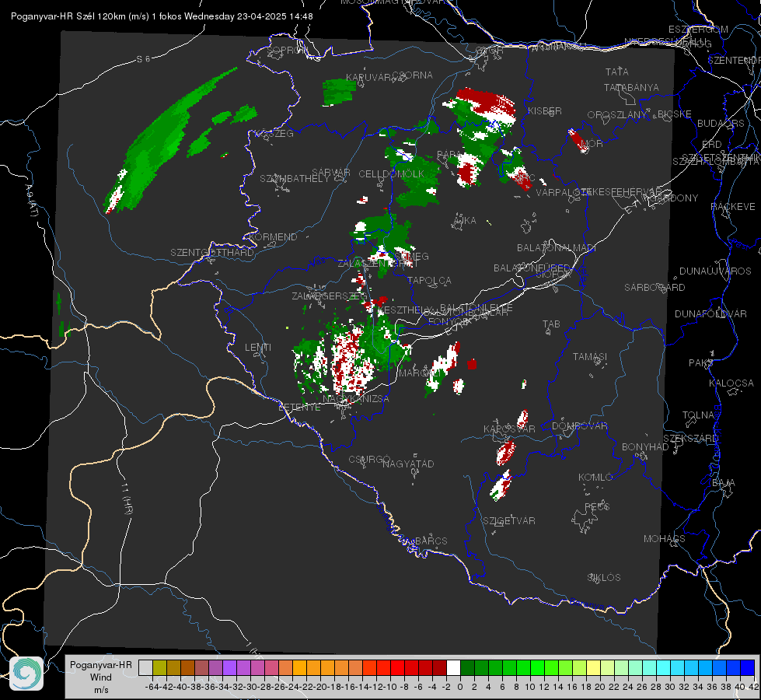This screenshot has width=761, height=700.
Task: Click the radar title text with date 23-04-2025
Action: (x=162, y=16)
